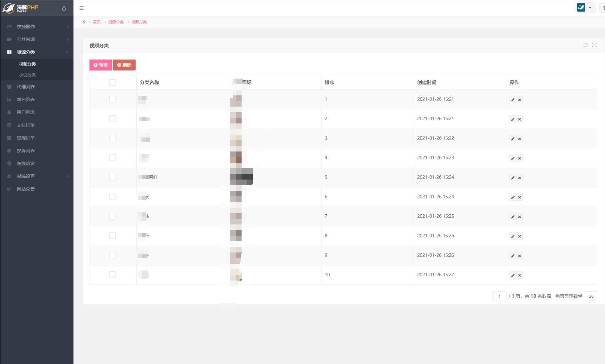605x364 pixels.
Task: Expand the 快捷操作 sidebar menu
Action: point(26,27)
